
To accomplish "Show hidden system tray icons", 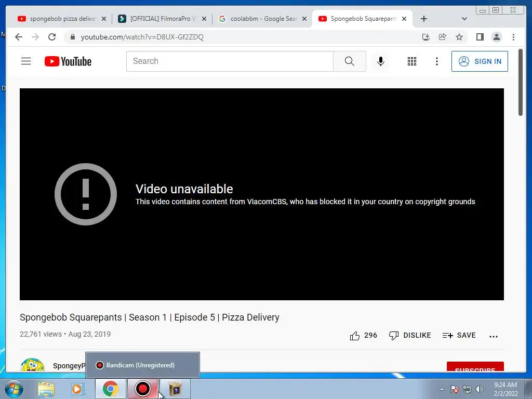I will coord(442,389).
